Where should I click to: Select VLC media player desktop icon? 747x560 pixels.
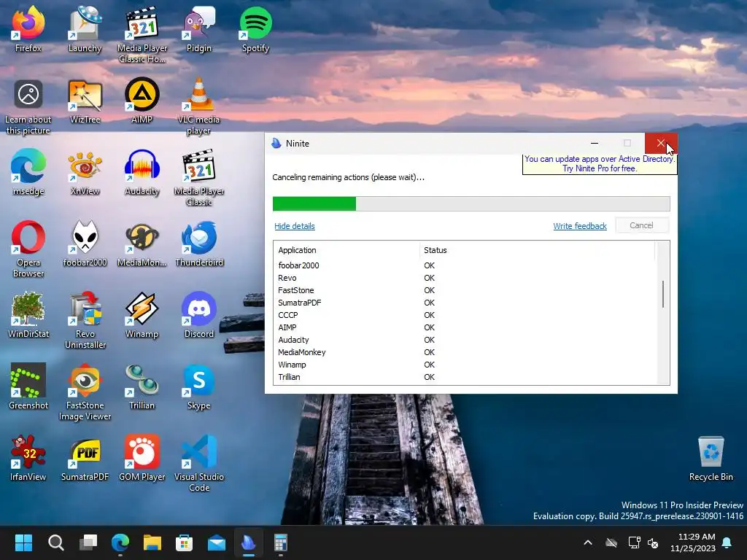tap(198, 106)
